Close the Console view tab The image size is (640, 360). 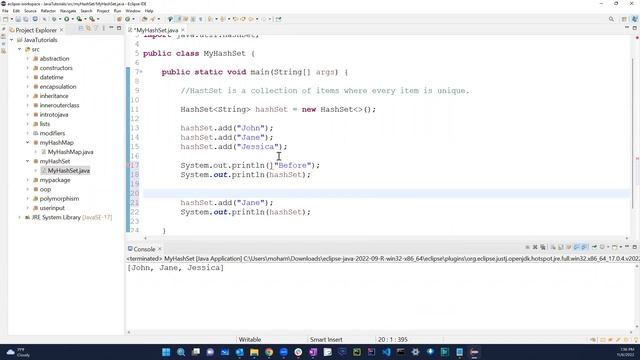160,249
